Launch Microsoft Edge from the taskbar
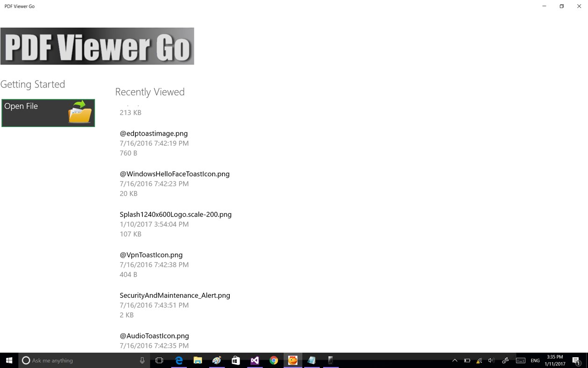Screen dimensions: 588x368 178,360
